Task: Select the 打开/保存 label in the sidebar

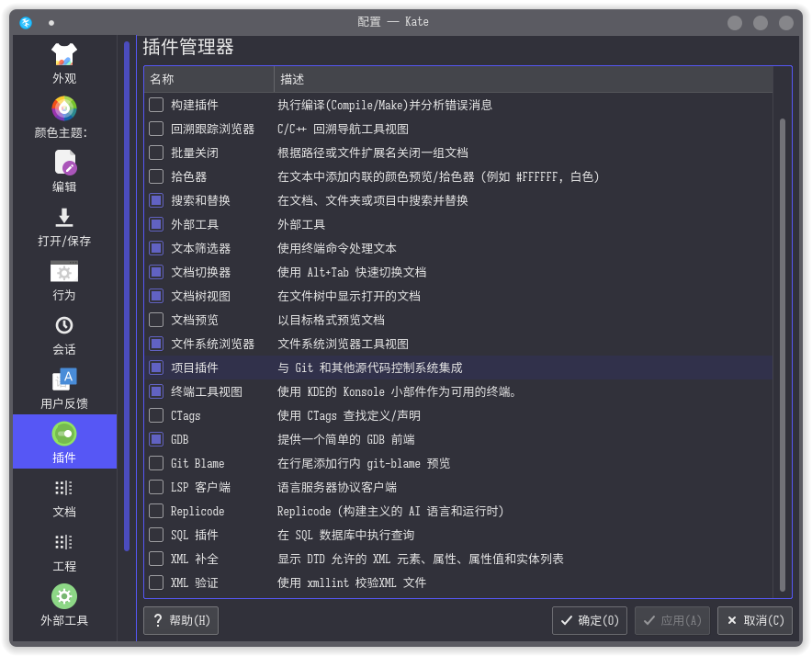Action: (64, 241)
